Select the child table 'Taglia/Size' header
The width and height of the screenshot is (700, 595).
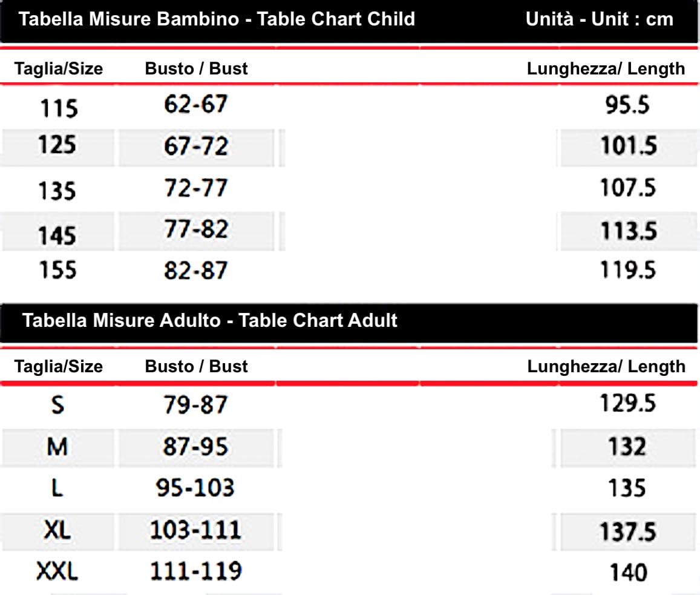tap(59, 69)
